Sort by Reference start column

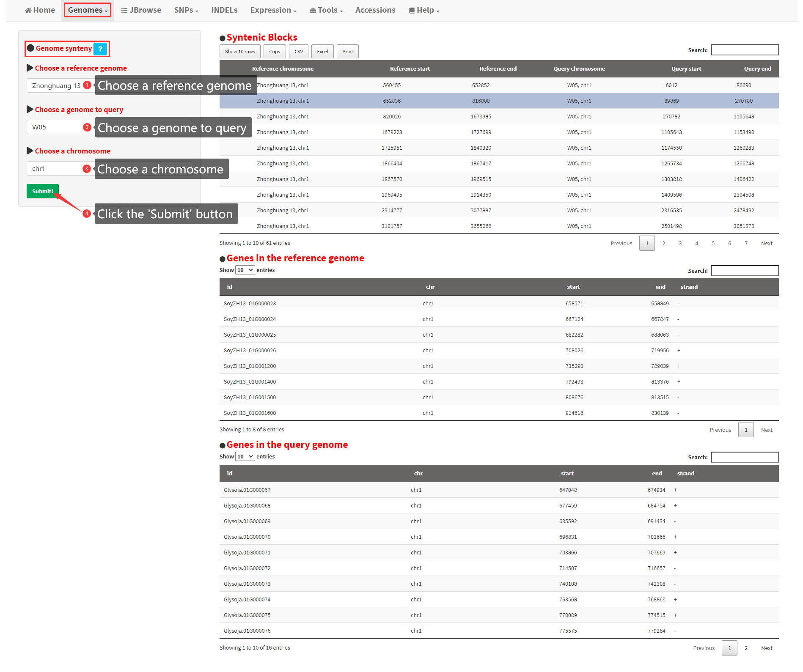click(x=410, y=69)
